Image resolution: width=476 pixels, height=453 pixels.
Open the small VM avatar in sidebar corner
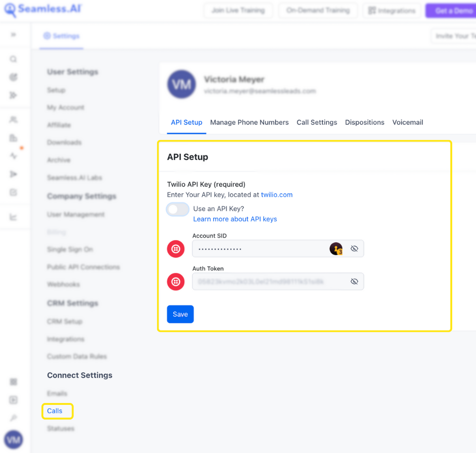tap(13, 440)
